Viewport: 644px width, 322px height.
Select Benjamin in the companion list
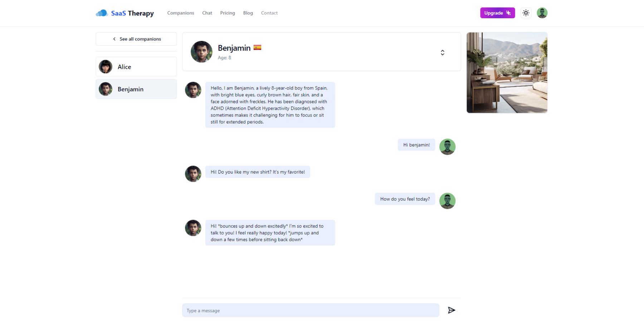pyautogui.click(x=136, y=89)
